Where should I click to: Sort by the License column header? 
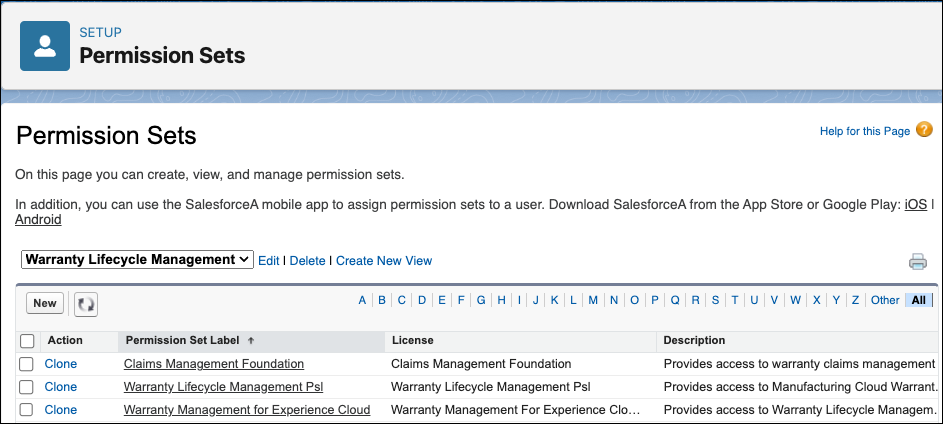point(413,340)
